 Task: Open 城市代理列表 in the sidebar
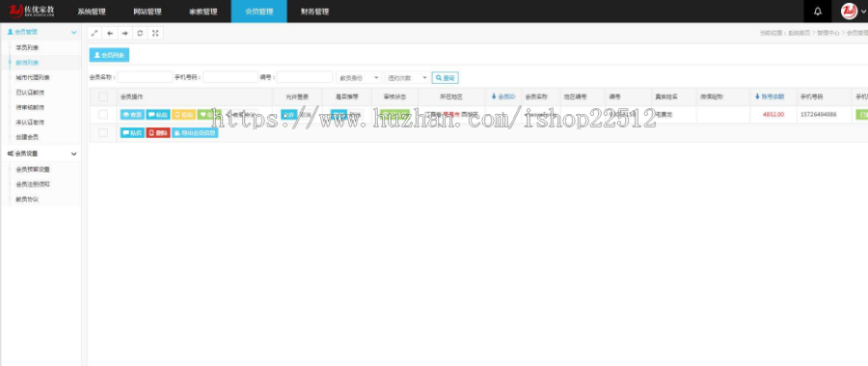(x=33, y=77)
